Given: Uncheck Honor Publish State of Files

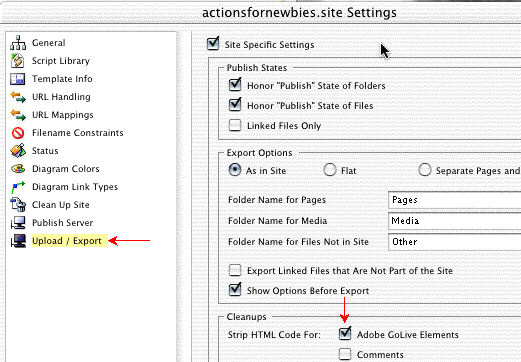Looking at the screenshot, I should (235, 105).
